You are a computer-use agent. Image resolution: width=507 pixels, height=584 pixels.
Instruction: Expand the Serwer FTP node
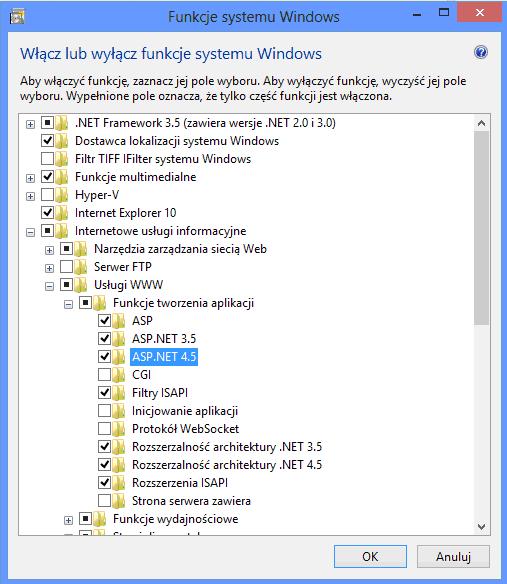(49, 268)
